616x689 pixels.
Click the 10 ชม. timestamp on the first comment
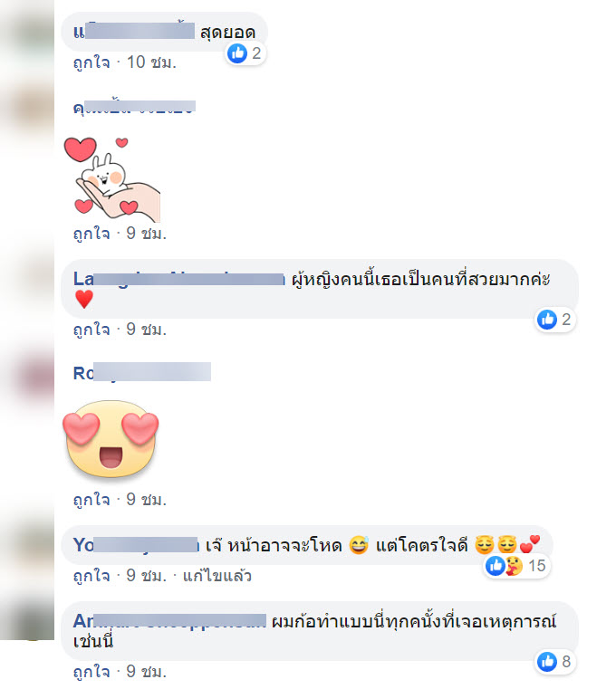(151, 62)
